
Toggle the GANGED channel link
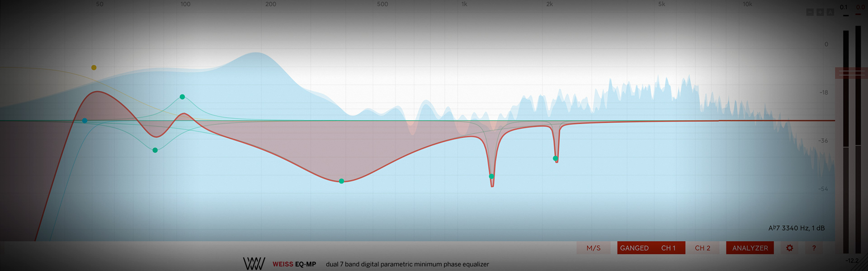(634, 248)
